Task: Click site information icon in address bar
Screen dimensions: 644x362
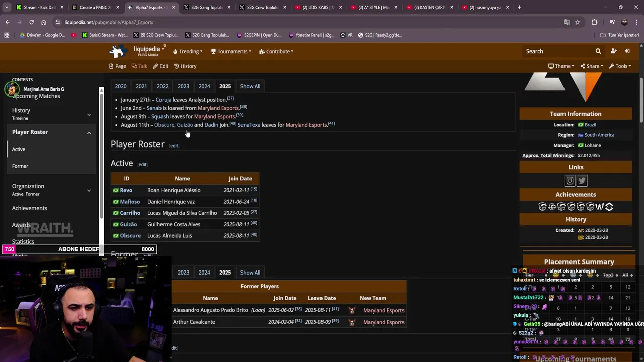Action: click(x=58, y=22)
